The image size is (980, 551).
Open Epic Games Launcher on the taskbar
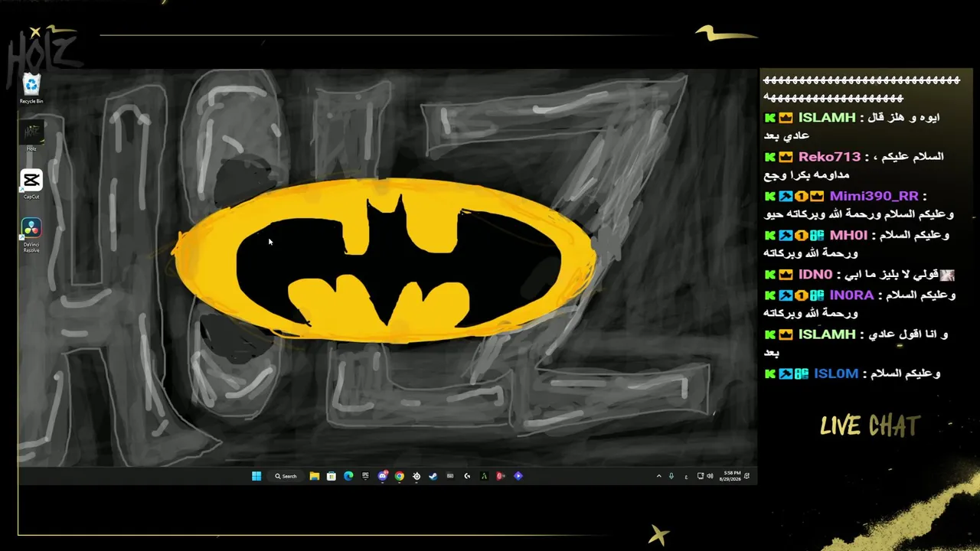(365, 476)
